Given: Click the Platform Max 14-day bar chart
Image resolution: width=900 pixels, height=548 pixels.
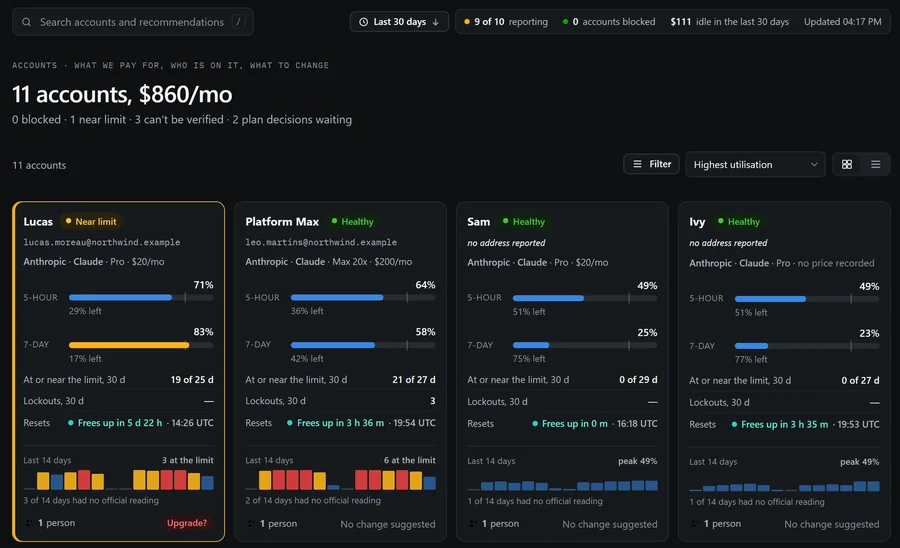Looking at the screenshot, I should [340, 480].
